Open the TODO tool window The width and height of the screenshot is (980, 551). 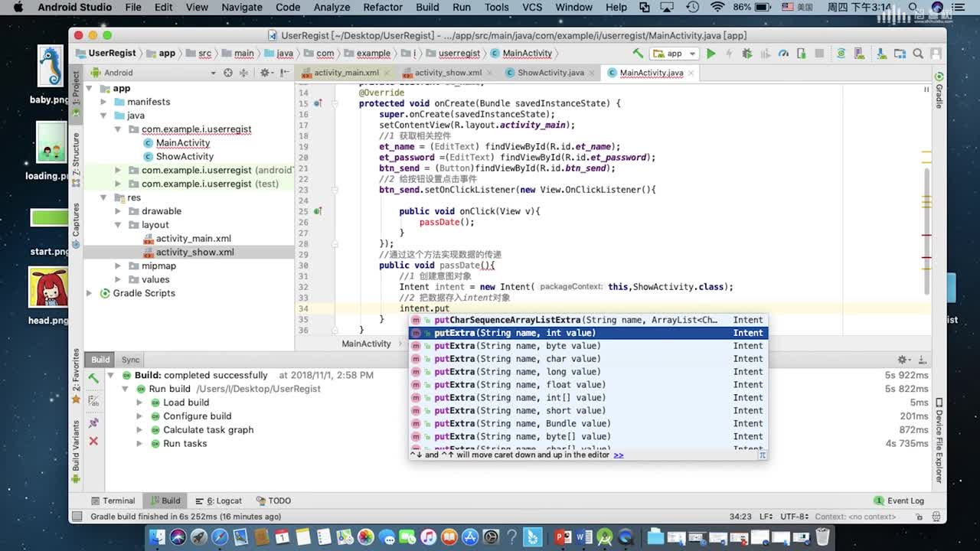tap(273, 500)
